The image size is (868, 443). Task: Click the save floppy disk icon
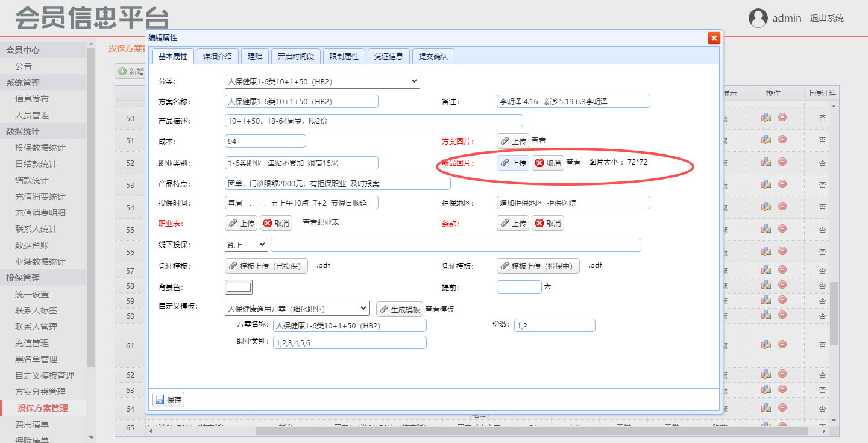(160, 400)
